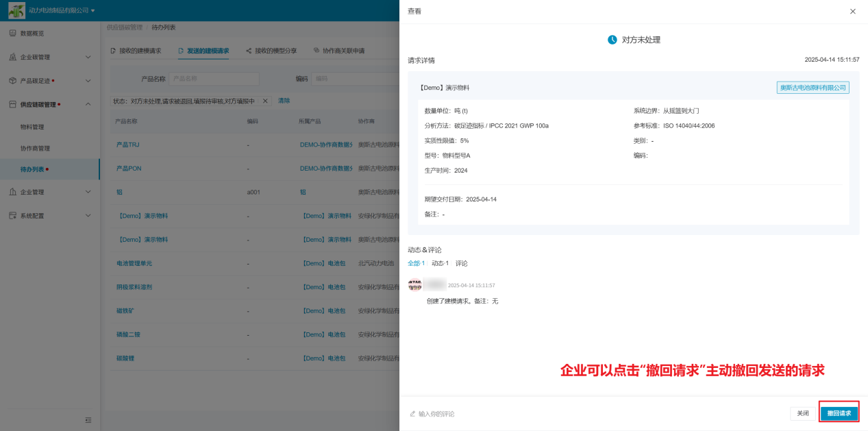Viewport: 868px width, 431px height.
Task: Open the 动力电池制品有限公司 company dropdown
Action: (93, 10)
